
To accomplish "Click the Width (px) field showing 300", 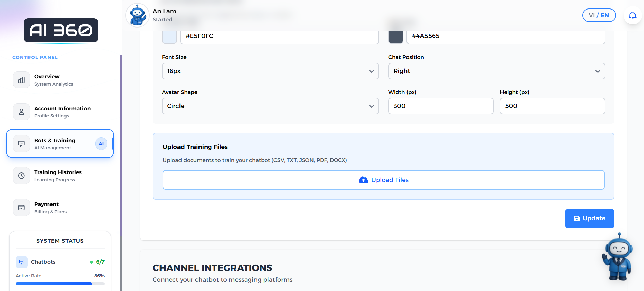I will coord(440,106).
